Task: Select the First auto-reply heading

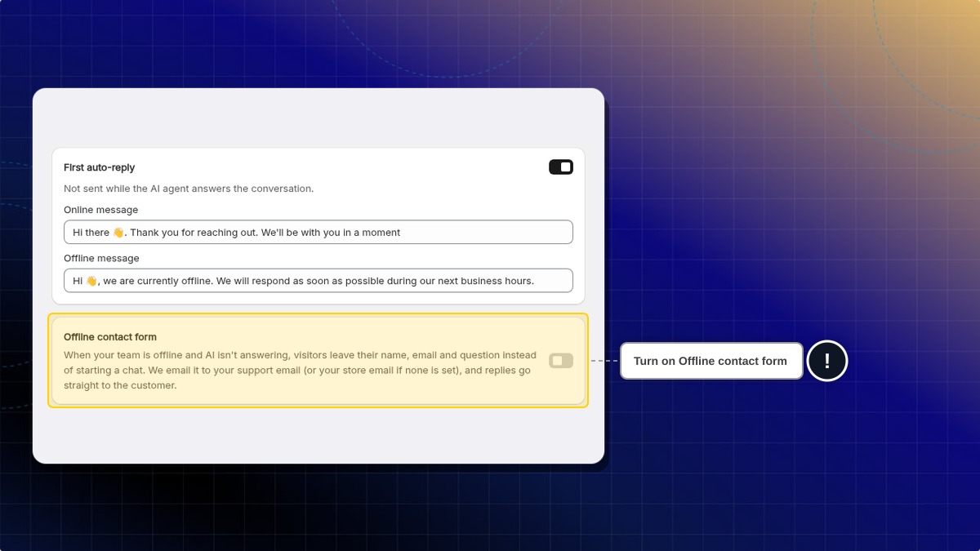Action: [x=100, y=167]
